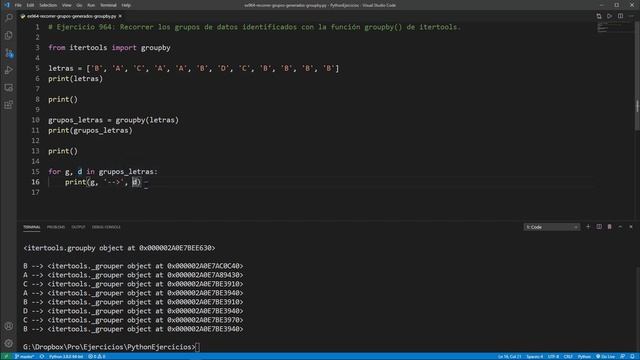Click the Open Changes icon in editor toolbar
The image size is (640, 360).
pos(599,16)
